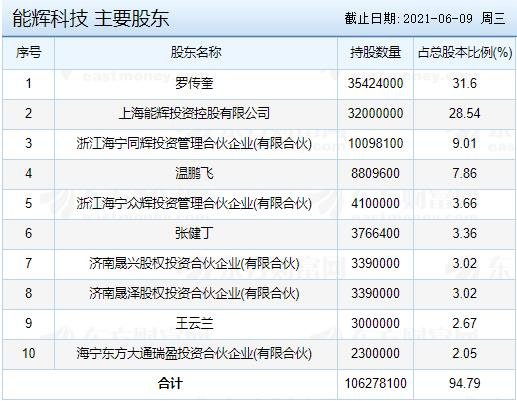
Task: Select '浙江海宁同辉投资管理合伙企业(有限合伙)'
Action: 194,143
